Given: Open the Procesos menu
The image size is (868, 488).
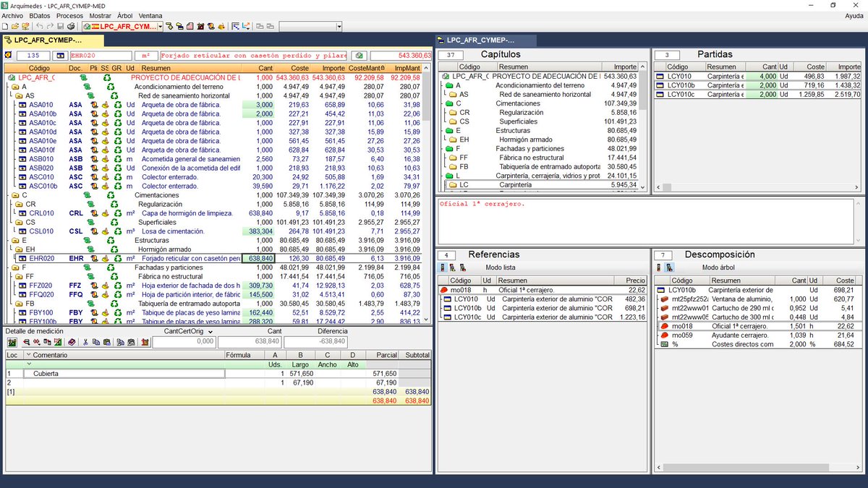Looking at the screenshot, I should (x=69, y=15).
